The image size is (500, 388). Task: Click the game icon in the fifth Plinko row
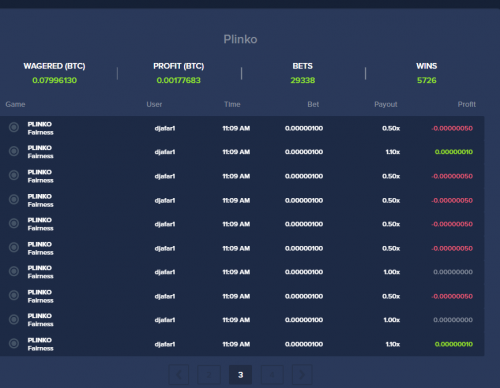pyautogui.click(x=14, y=223)
